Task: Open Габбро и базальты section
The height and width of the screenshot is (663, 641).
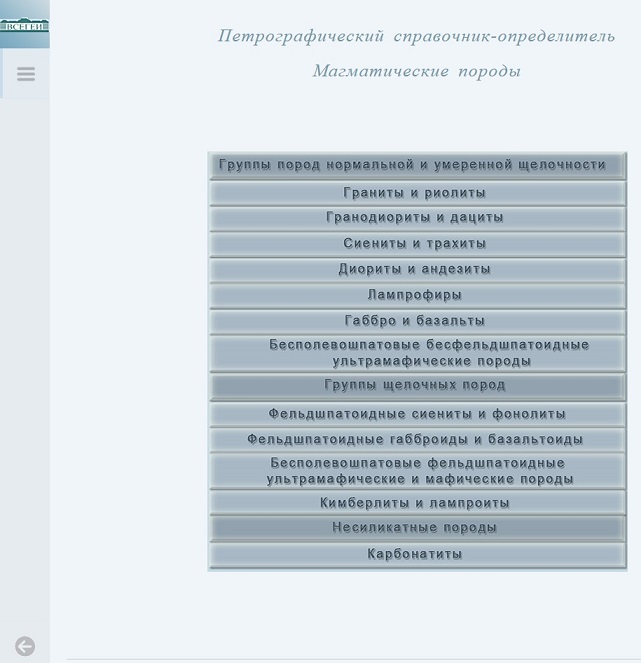Action: 417,321
